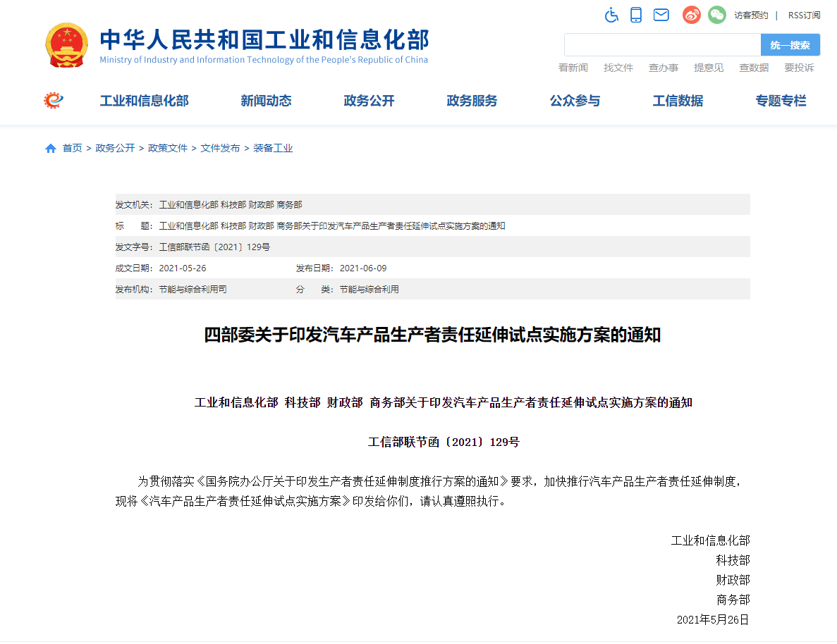Open the 政务公开 nav menu
Image resolution: width=837 pixels, height=644 pixels.
pos(369,101)
